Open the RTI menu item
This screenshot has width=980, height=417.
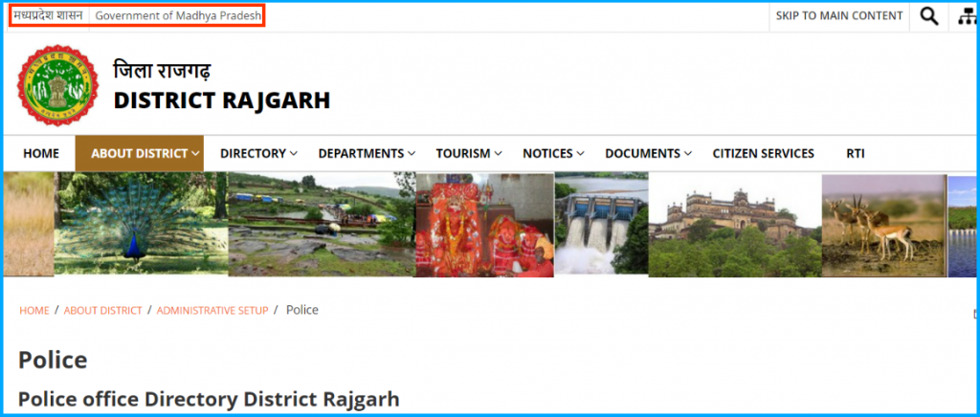tap(856, 154)
